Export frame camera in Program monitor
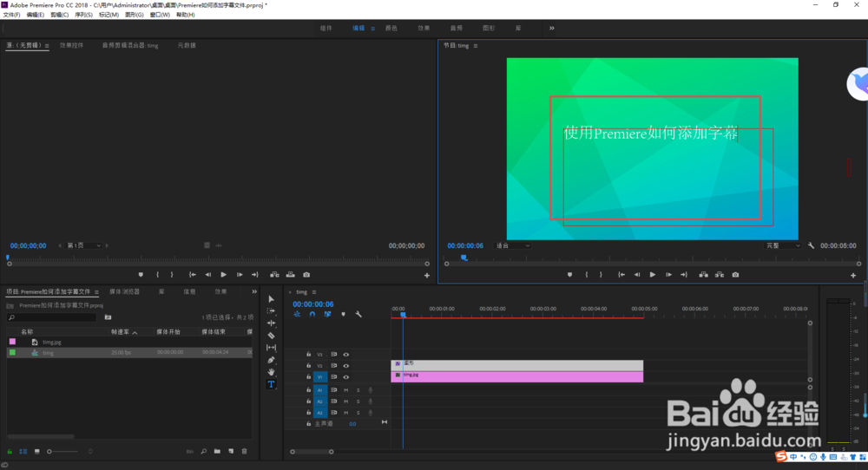 pyautogui.click(x=735, y=275)
